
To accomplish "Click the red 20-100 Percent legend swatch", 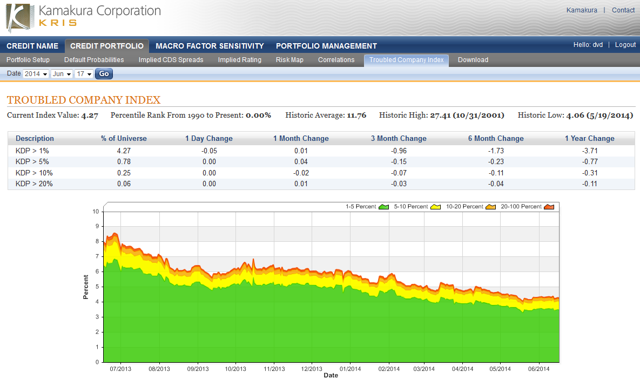I will pos(549,207).
